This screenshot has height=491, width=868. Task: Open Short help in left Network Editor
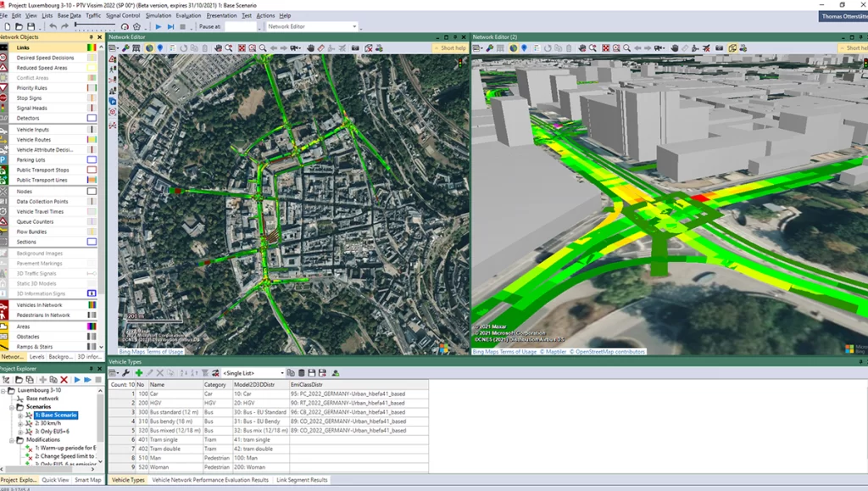[450, 48]
